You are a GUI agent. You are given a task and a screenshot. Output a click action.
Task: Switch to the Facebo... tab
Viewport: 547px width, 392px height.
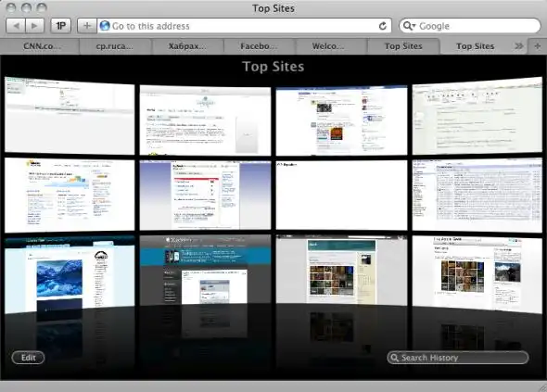260,46
